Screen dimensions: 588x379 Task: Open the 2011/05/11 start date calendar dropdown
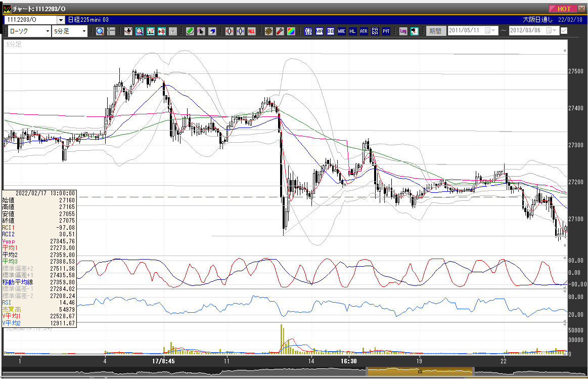click(490, 30)
